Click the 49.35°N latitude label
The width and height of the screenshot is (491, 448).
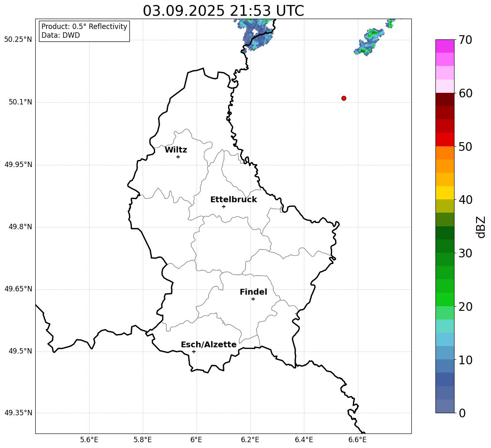click(18, 413)
